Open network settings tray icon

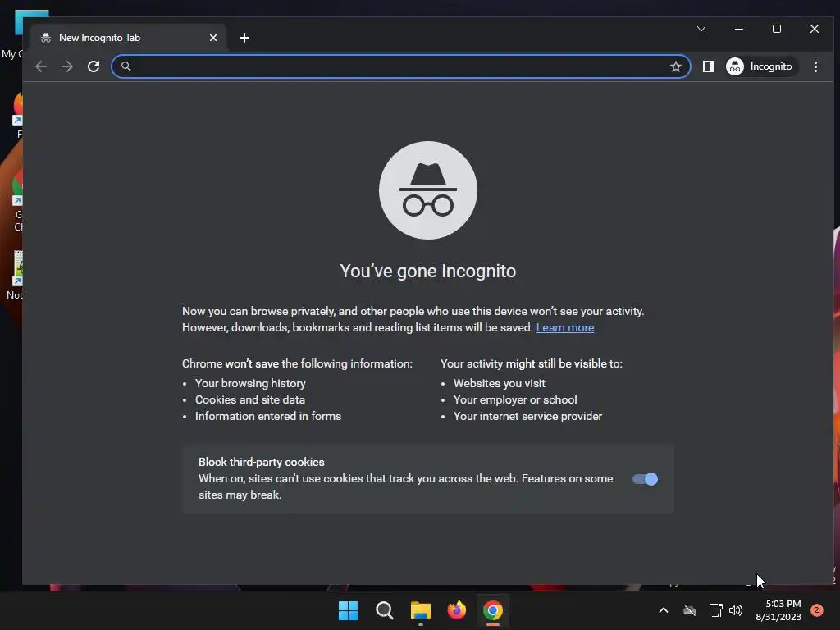(x=715, y=610)
